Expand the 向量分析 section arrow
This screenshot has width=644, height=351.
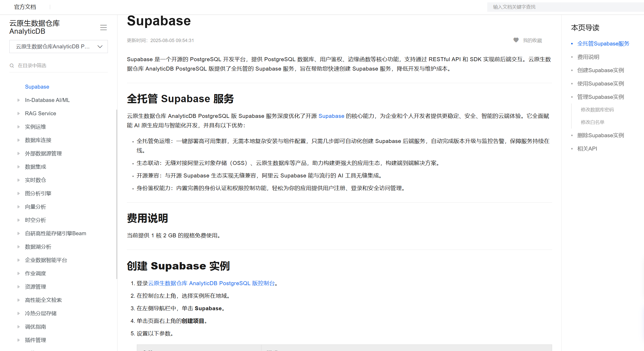(x=19, y=207)
